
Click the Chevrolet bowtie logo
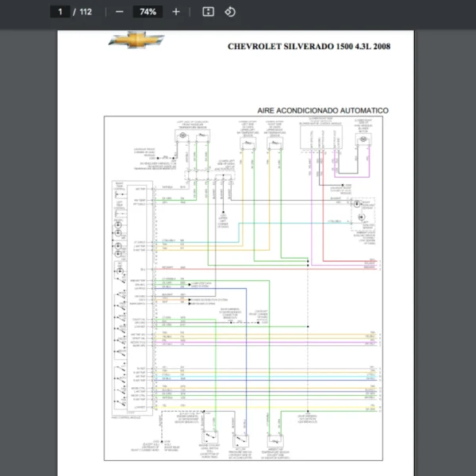click(136, 41)
